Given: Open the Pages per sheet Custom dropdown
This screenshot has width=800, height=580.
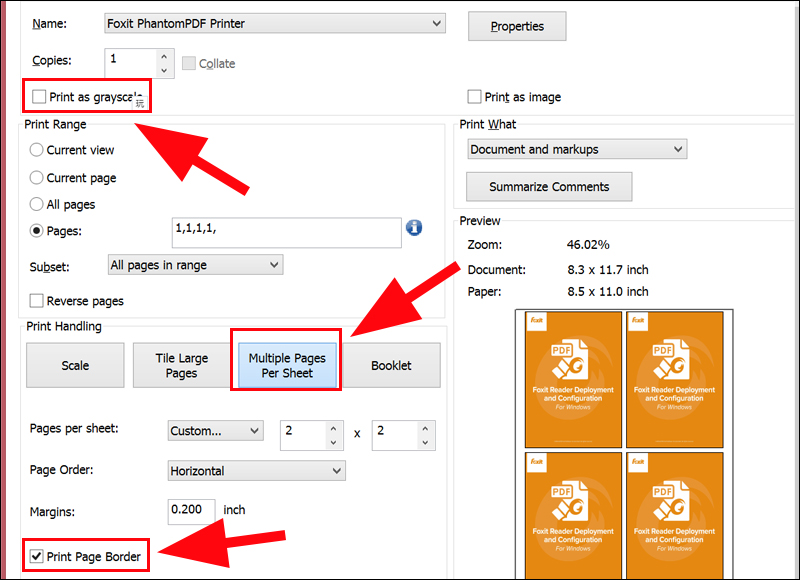Looking at the screenshot, I should point(215,431).
